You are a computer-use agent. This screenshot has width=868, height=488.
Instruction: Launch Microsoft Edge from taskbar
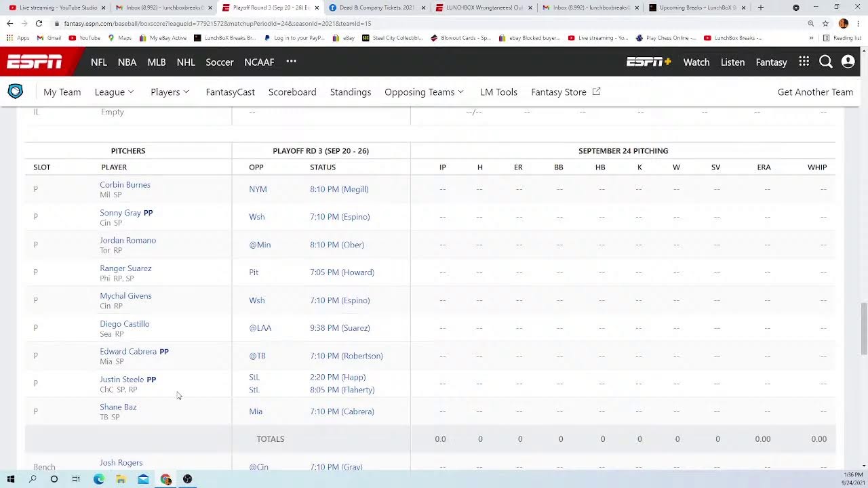(x=99, y=479)
